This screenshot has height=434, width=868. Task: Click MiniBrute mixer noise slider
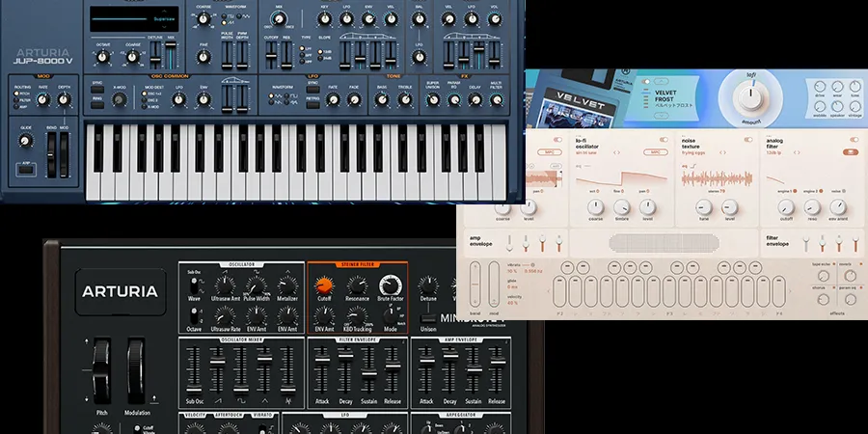coord(287,369)
